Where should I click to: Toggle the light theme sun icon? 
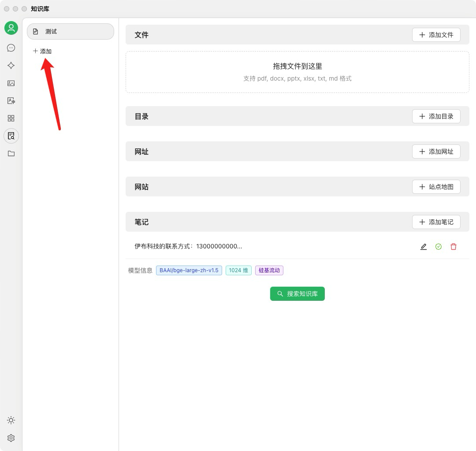point(11,420)
